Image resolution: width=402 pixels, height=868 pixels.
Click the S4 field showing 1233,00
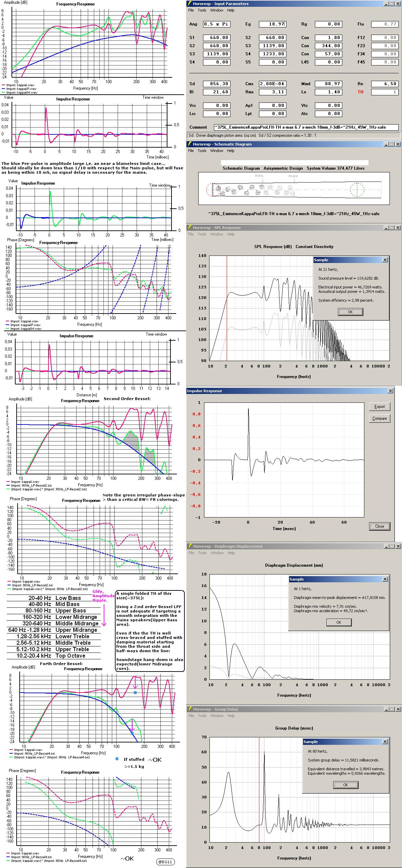(273, 54)
